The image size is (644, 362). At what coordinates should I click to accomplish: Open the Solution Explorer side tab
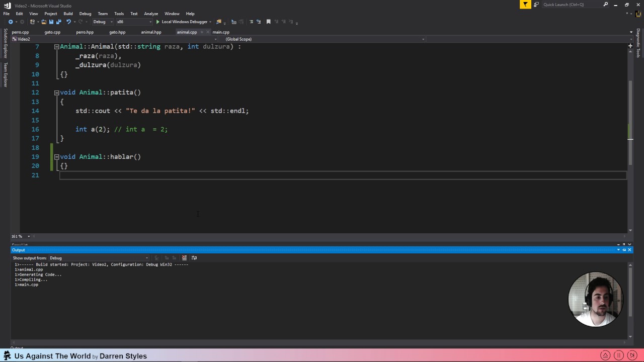click(x=6, y=43)
